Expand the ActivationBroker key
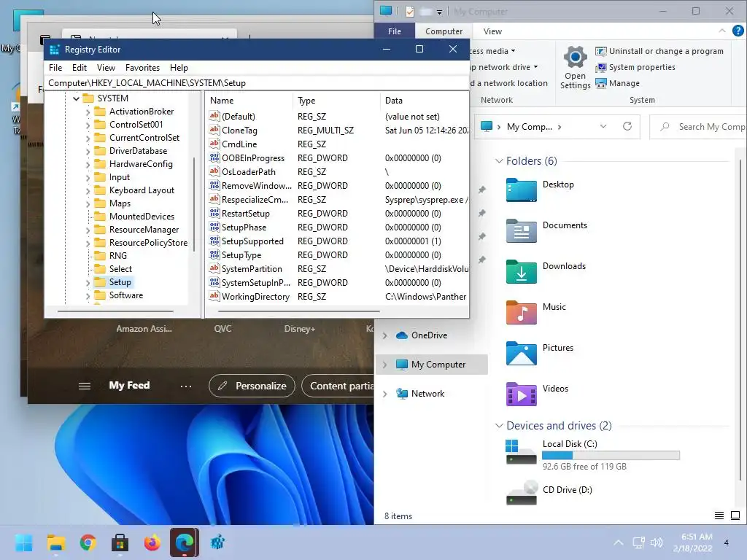 [88, 112]
